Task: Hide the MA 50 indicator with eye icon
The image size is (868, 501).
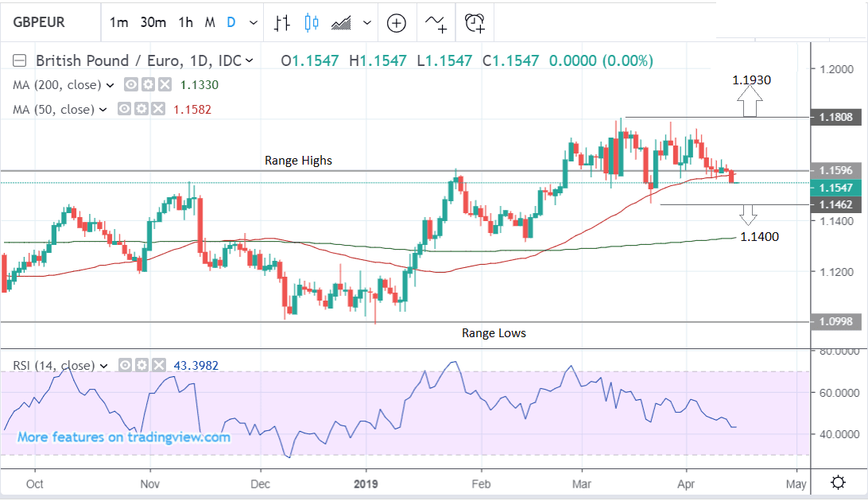Action: pyautogui.click(x=124, y=109)
